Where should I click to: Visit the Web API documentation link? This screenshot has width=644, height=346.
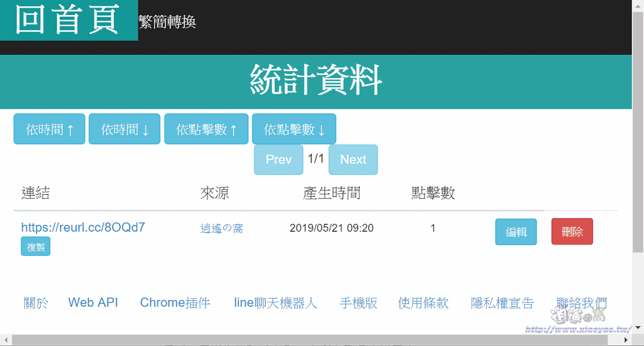(x=93, y=303)
